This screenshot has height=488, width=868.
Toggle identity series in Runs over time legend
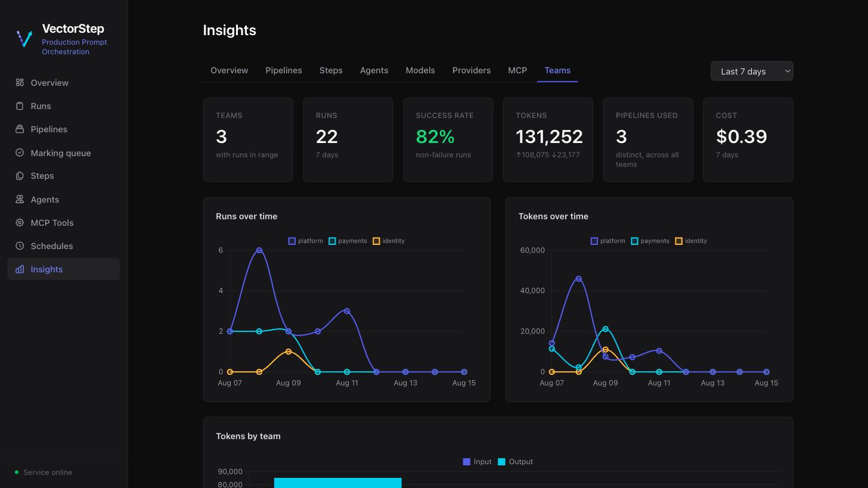[389, 241]
